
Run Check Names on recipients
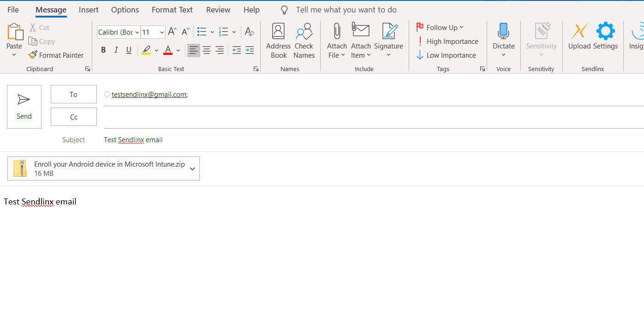(304, 42)
